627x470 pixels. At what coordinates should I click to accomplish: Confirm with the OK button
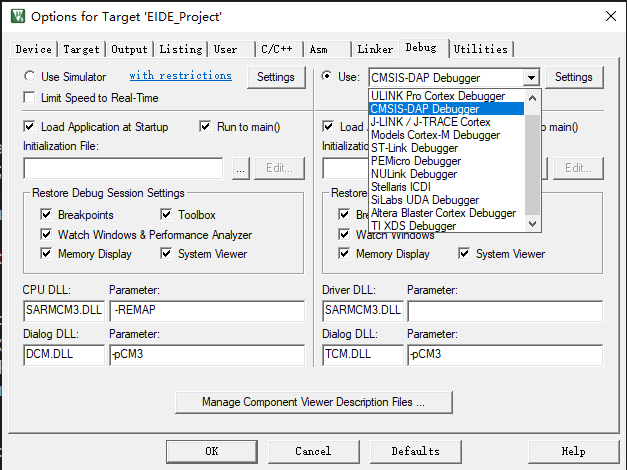212,452
